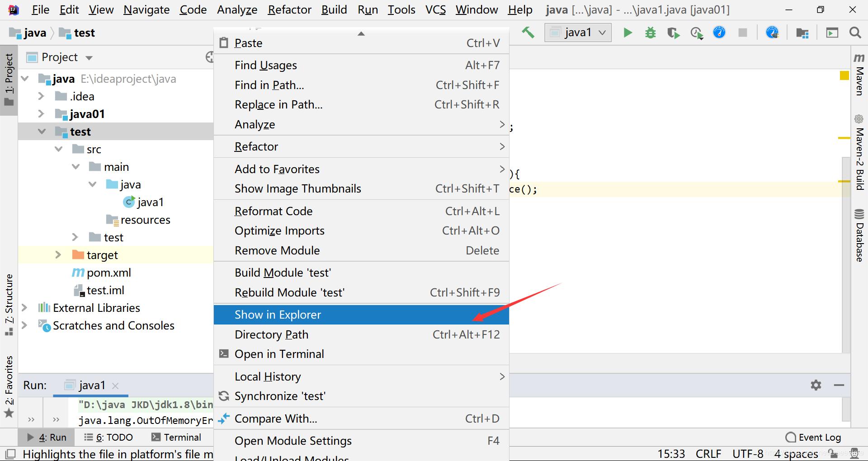868x461 pixels.
Task: Toggle the 1: Project side tab
Action: [x=9, y=80]
